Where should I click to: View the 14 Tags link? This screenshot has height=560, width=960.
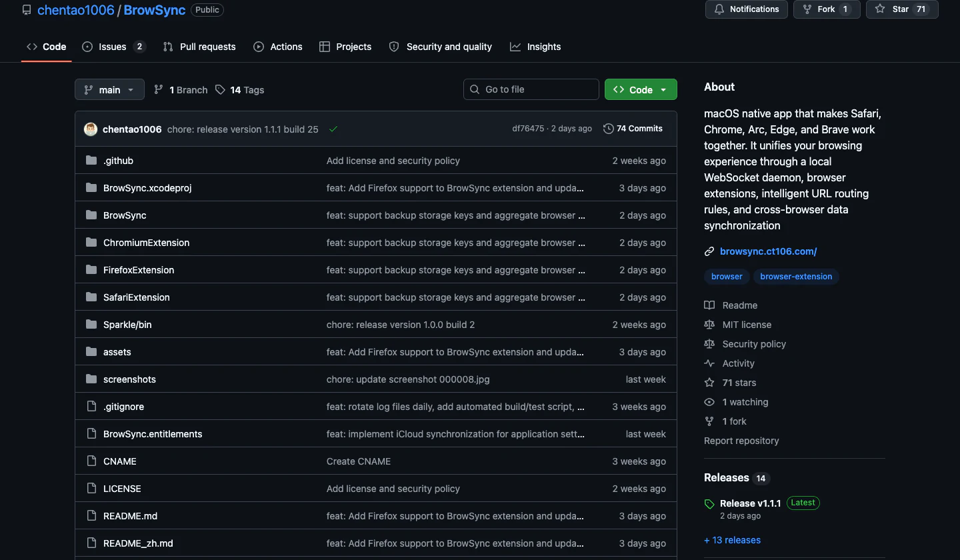coord(239,90)
